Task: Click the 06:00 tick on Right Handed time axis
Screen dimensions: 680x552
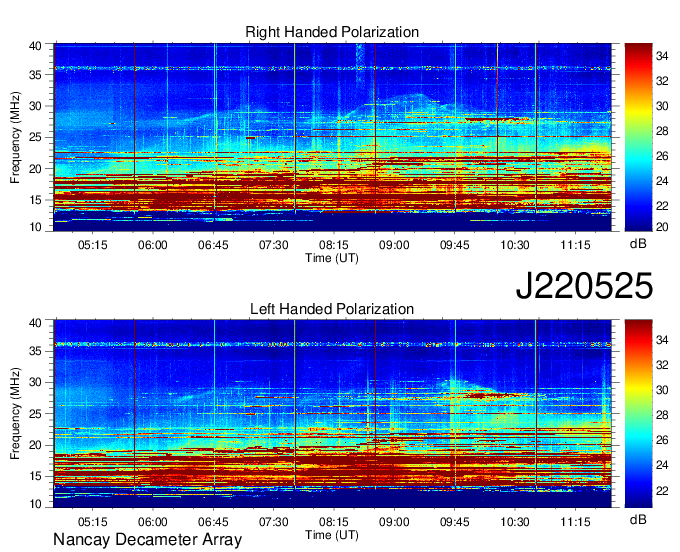Action: (153, 245)
